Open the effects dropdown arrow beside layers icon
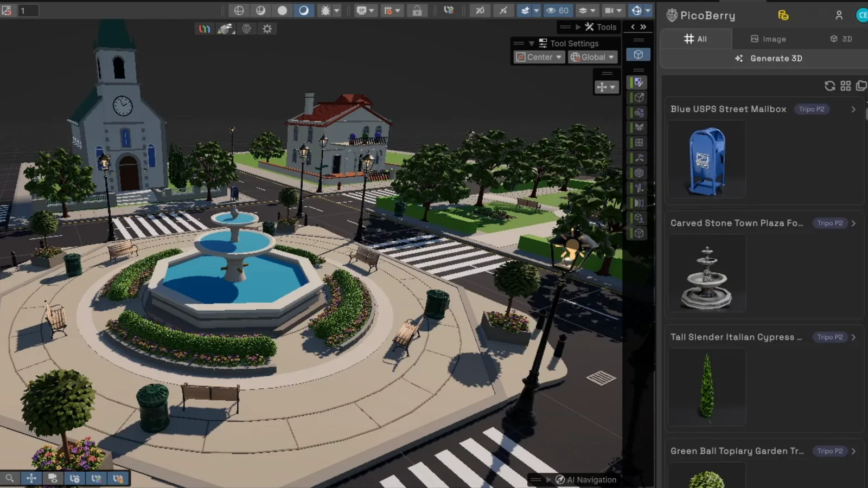 click(537, 10)
